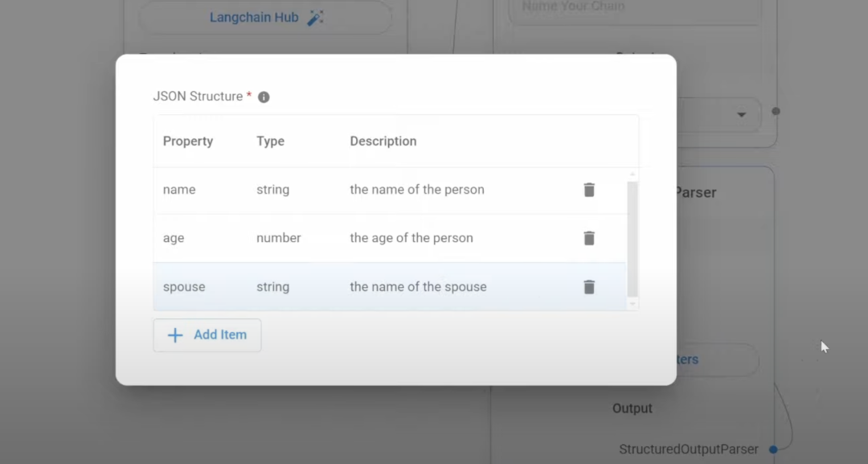
Task: Edit description 'the name of the spouse'
Action: (418, 287)
